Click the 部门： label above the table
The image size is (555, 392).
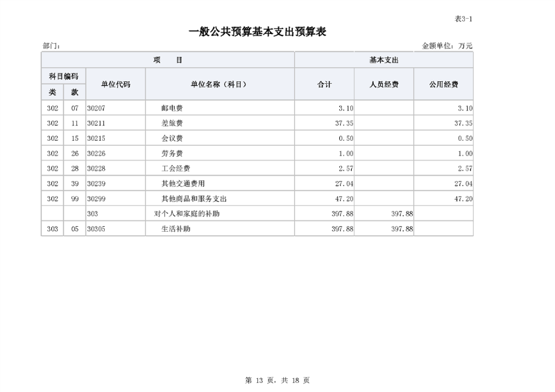51,46
